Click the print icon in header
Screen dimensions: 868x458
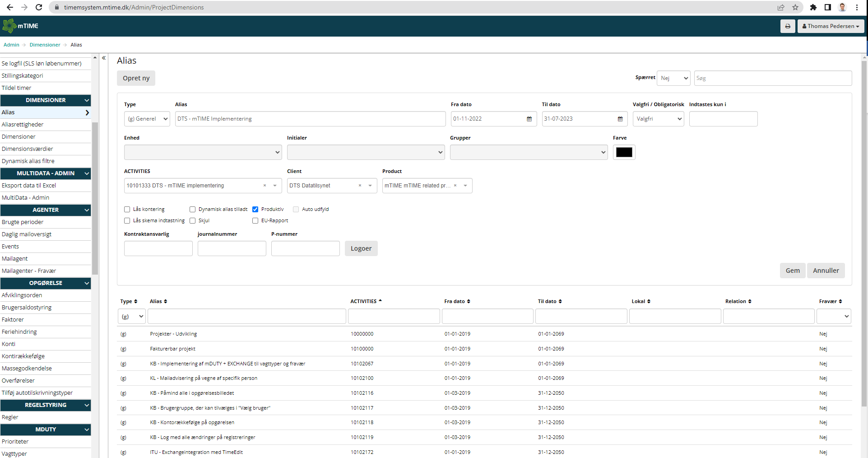click(x=787, y=26)
